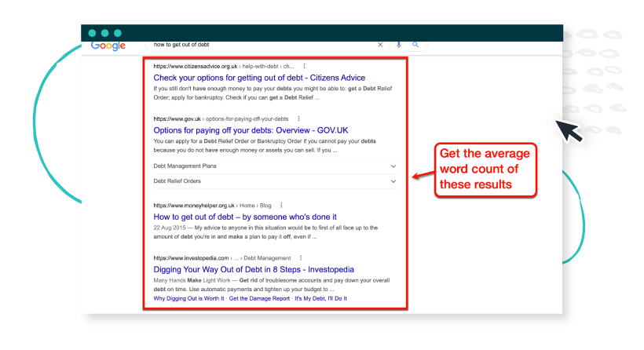Image resolution: width=644 pixels, height=350 pixels.
Task: Open three-dot menu for Investopedia result
Action: tap(300, 257)
